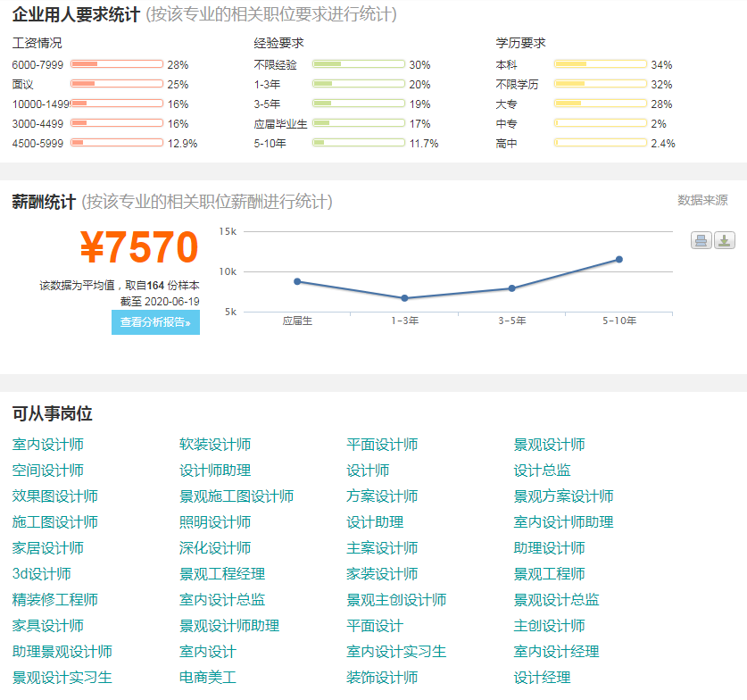Go to 景观施工图设计师 position
The height and width of the screenshot is (700, 747).
pos(237,496)
